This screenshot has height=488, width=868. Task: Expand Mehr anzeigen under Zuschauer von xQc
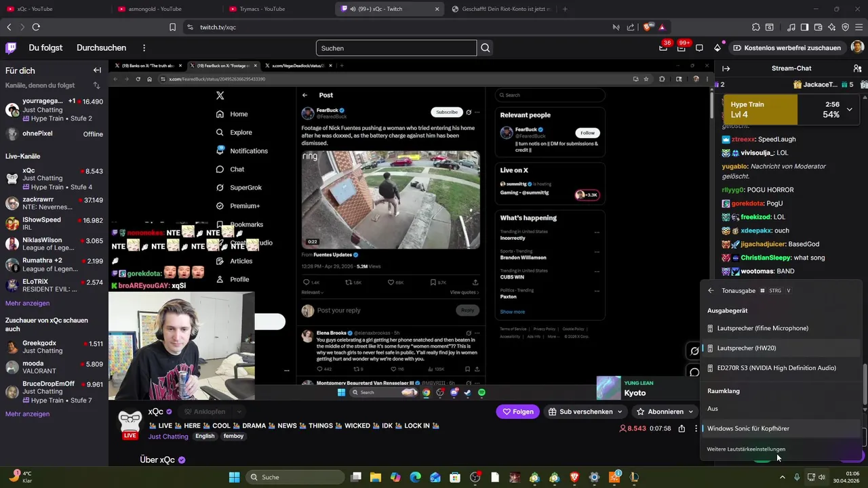click(x=27, y=413)
